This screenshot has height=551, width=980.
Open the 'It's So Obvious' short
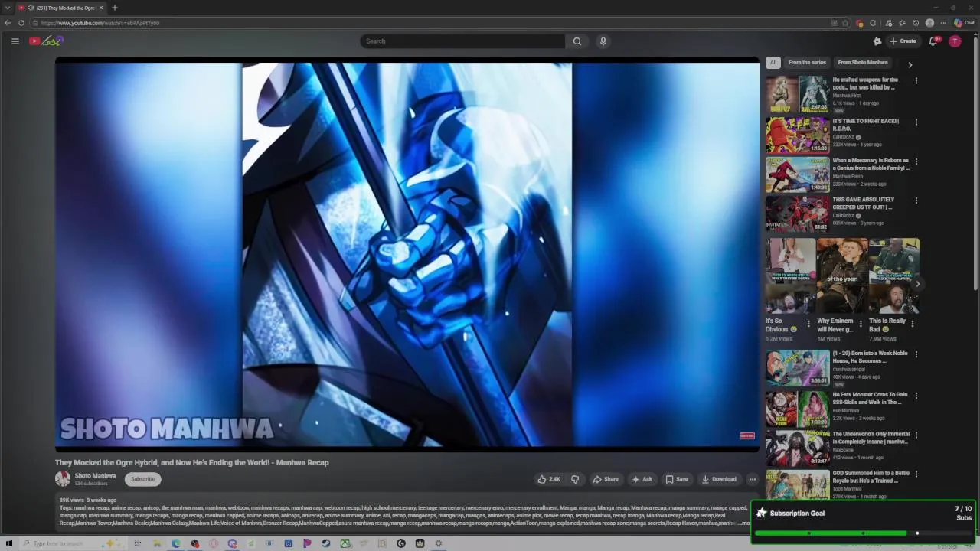point(790,275)
